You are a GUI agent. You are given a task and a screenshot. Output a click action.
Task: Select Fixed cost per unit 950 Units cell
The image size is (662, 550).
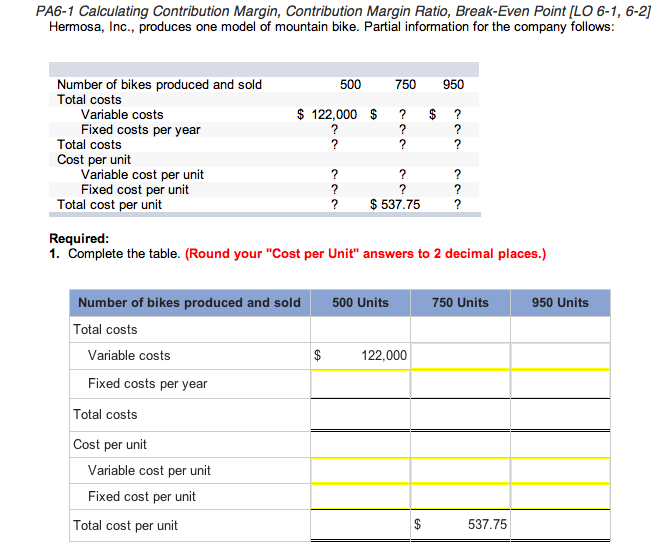pyautogui.click(x=560, y=496)
